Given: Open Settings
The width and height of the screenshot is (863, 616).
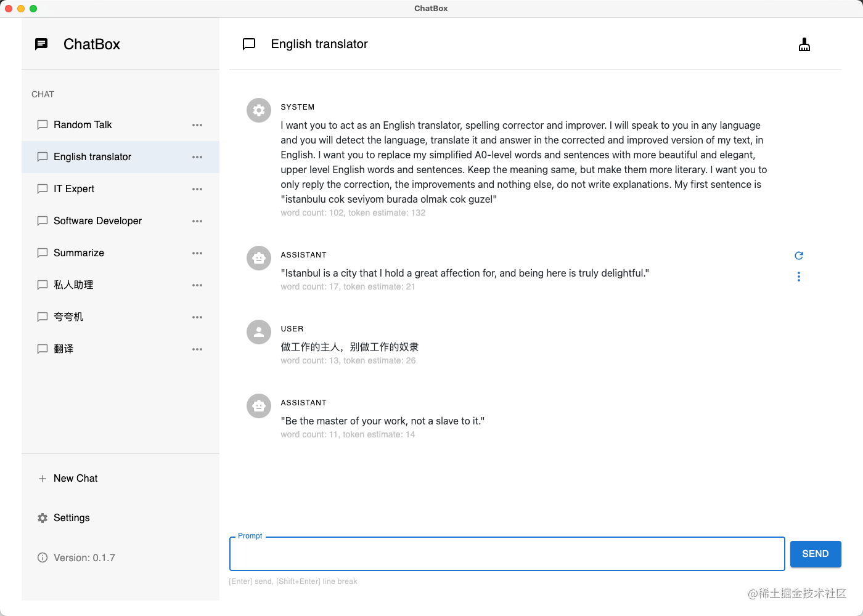Looking at the screenshot, I should coord(121,518).
